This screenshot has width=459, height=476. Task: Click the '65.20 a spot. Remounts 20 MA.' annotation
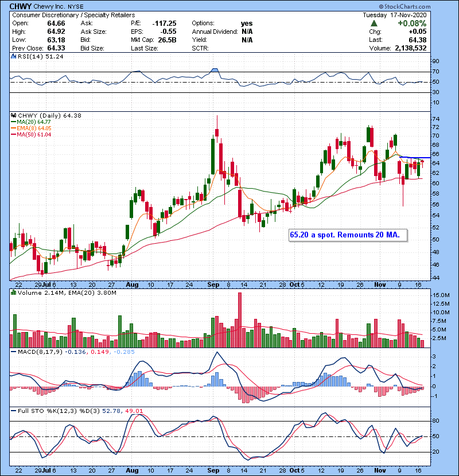point(348,235)
